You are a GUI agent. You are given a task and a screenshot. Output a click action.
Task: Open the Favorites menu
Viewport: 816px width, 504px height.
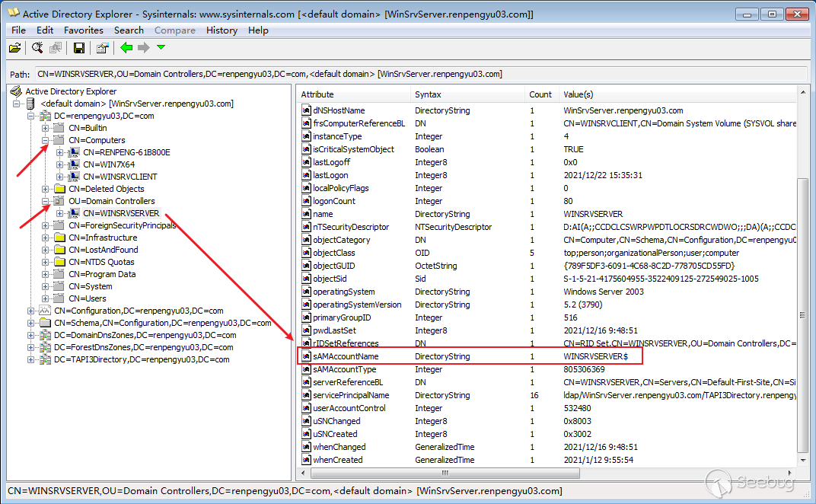84,30
